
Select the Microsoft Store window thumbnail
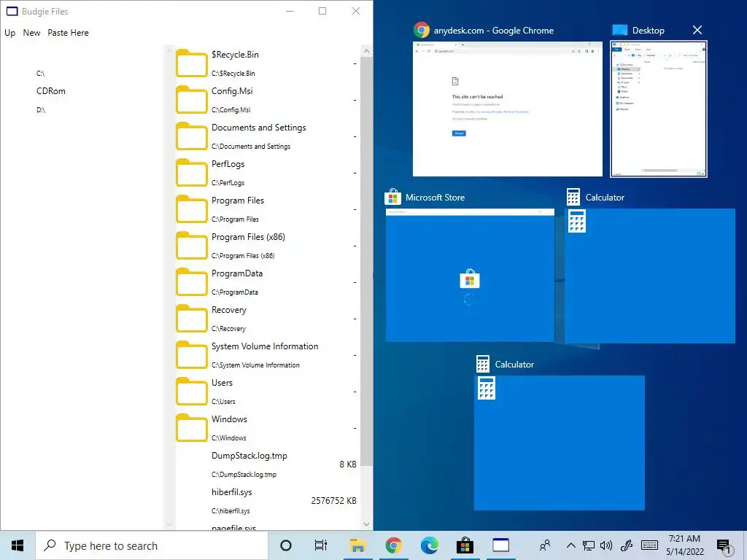tap(470, 275)
